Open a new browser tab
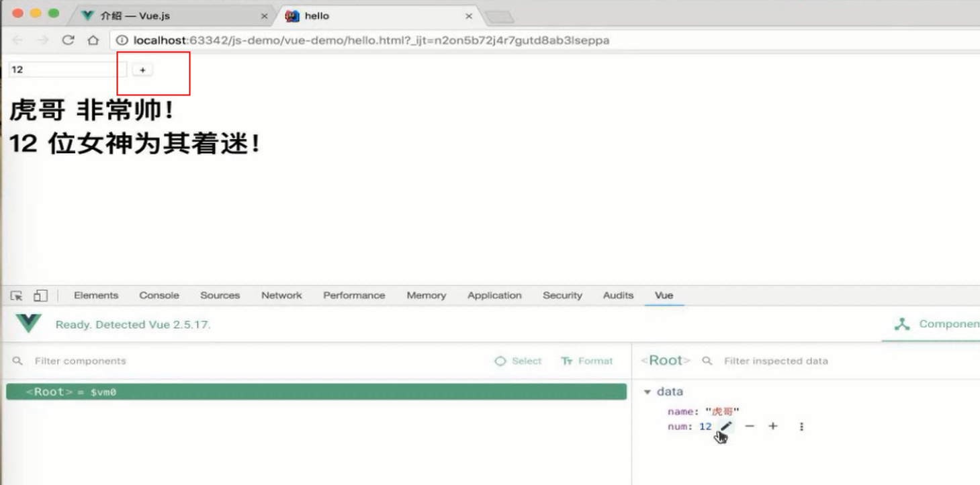Viewport: 980px width, 485px height. (x=499, y=17)
